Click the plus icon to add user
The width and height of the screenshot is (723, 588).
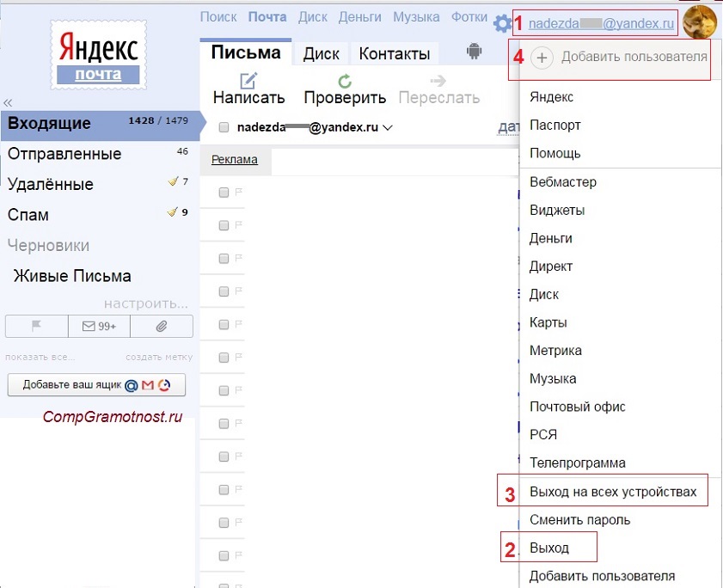542,58
